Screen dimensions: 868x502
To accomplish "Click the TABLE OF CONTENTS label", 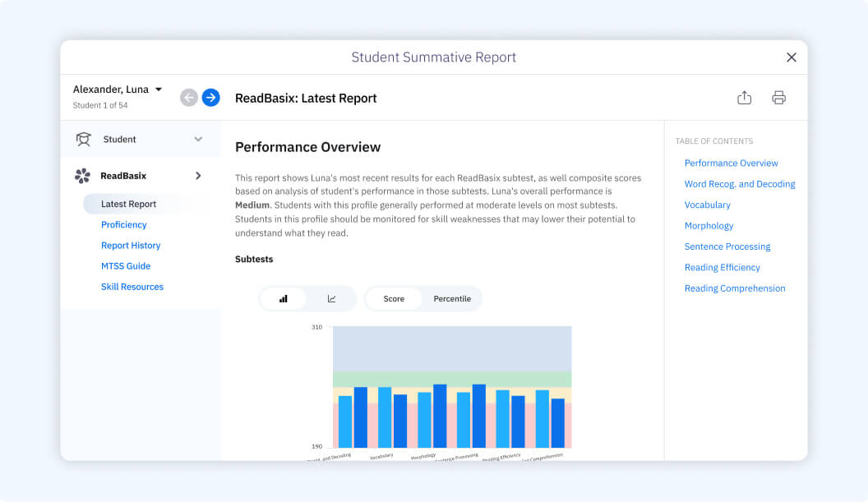I will (714, 141).
